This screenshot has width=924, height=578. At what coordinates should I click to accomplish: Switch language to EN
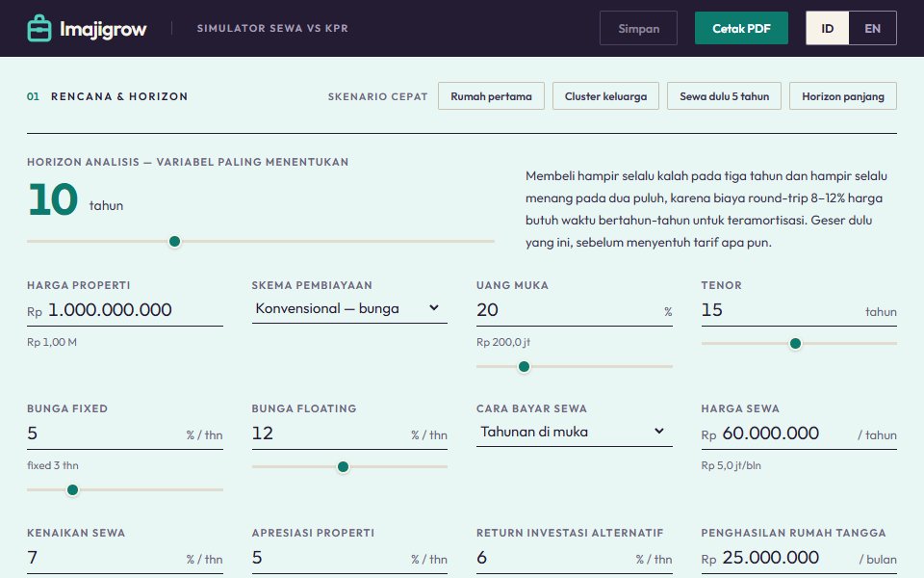coord(873,28)
